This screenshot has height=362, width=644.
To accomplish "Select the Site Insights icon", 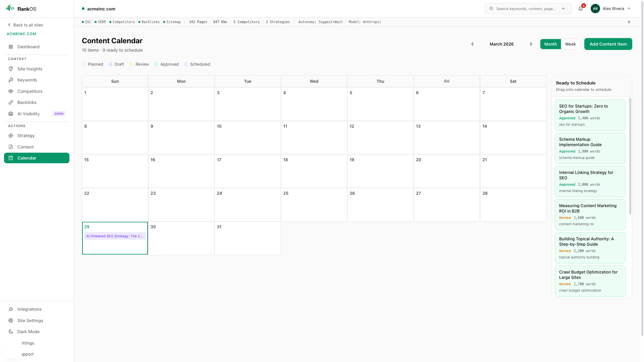I will tap(11, 69).
